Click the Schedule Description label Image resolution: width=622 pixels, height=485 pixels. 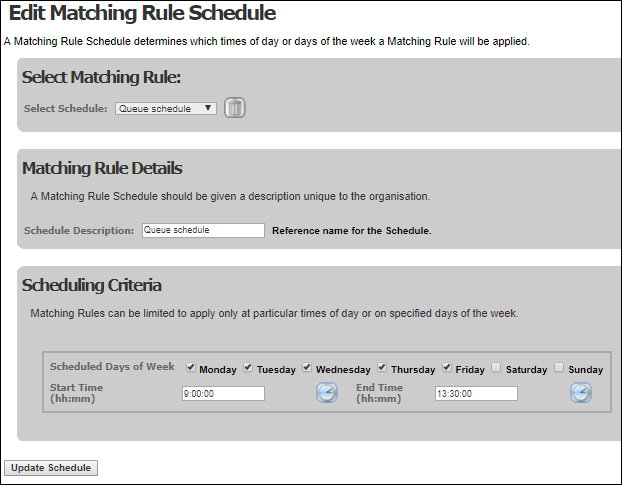tap(79, 230)
